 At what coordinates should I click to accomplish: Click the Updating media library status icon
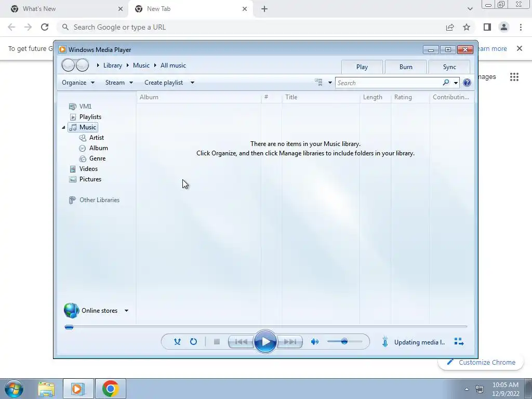(385, 342)
